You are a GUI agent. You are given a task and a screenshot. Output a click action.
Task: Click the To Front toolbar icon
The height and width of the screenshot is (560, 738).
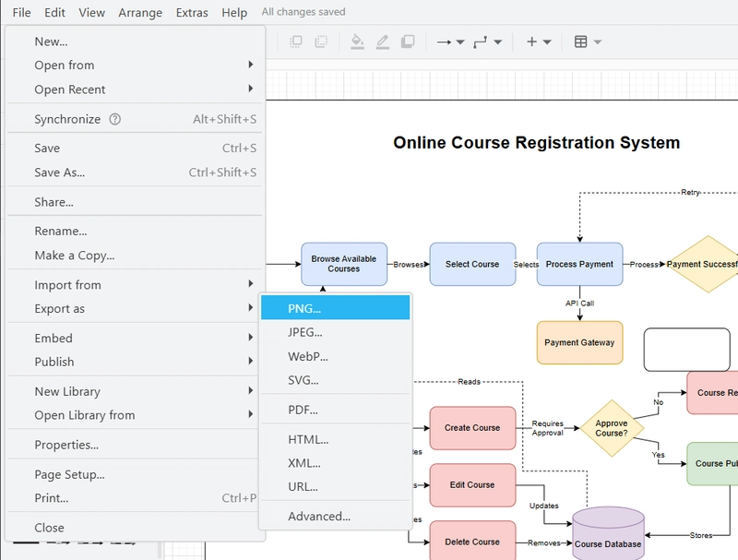coord(296,42)
